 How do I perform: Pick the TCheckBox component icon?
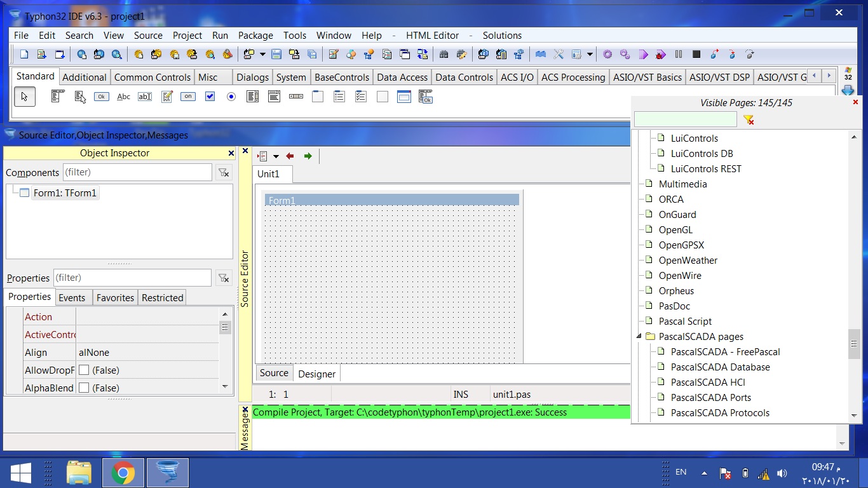(x=210, y=97)
